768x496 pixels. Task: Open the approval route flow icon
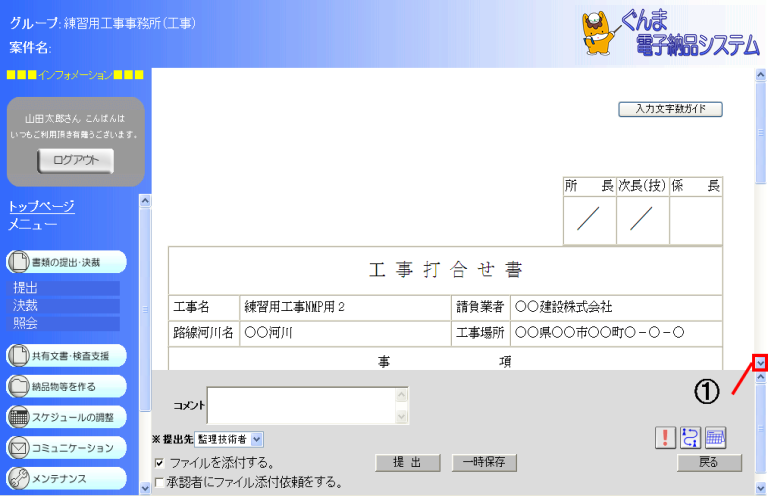point(690,437)
